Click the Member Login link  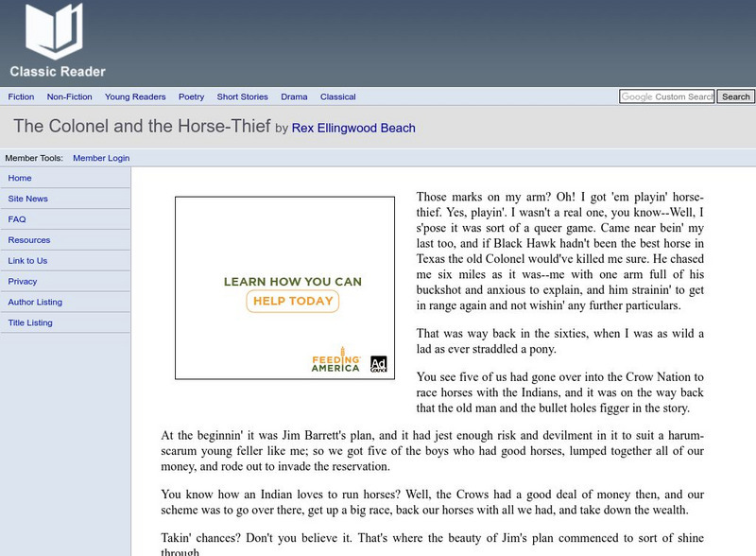tap(101, 158)
